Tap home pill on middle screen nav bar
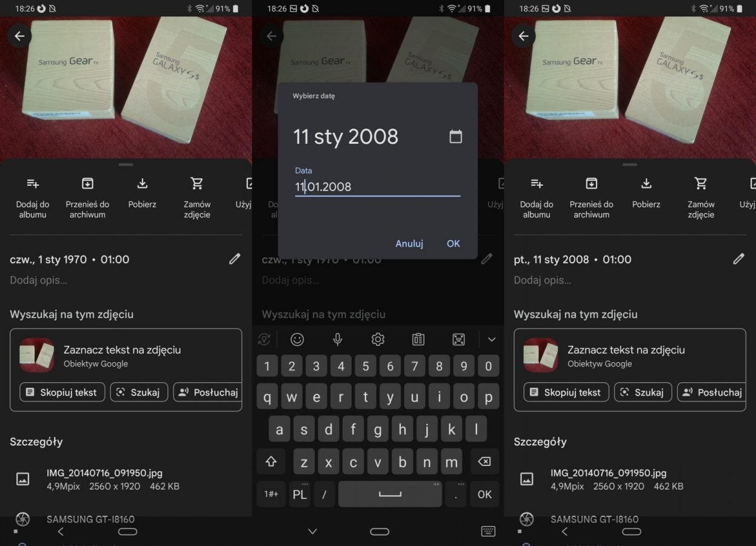756x546 pixels. 380,531
